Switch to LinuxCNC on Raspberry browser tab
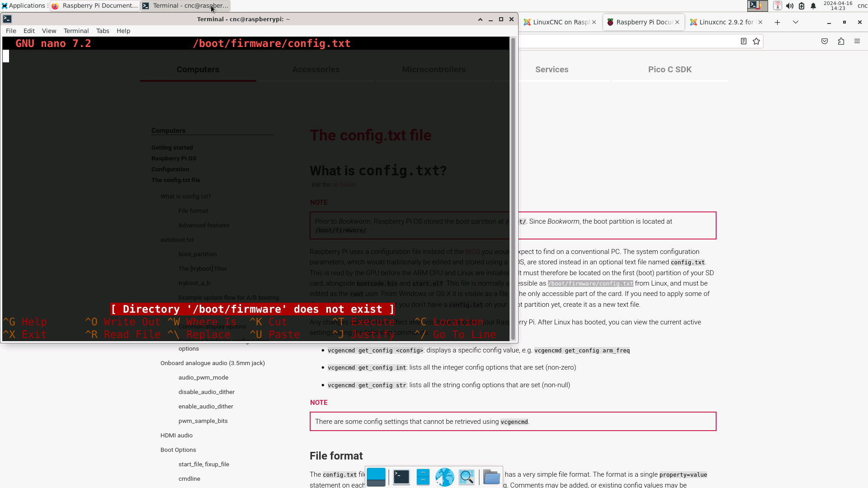 pos(560,22)
